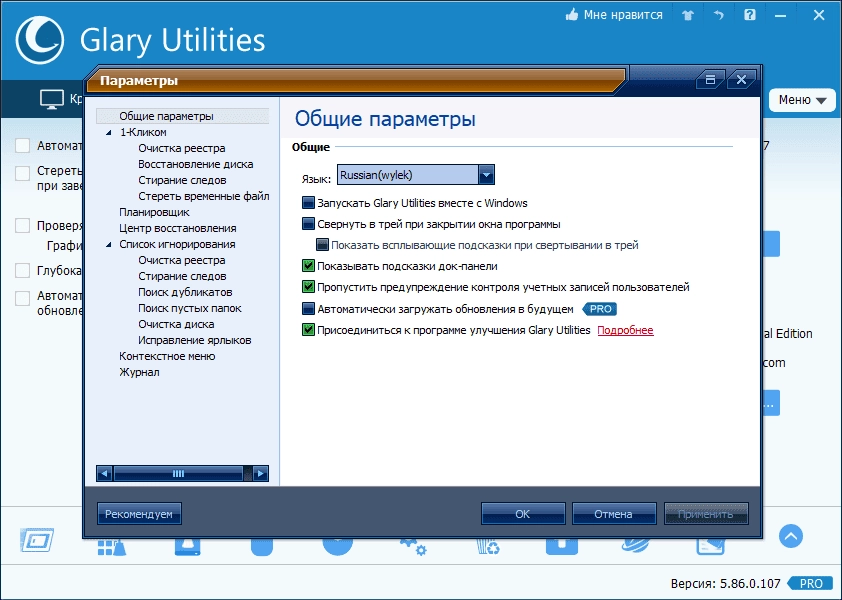This screenshot has height=600, width=842.
Task: Click the tree horizontal scrollbar thumb
Action: 178,473
